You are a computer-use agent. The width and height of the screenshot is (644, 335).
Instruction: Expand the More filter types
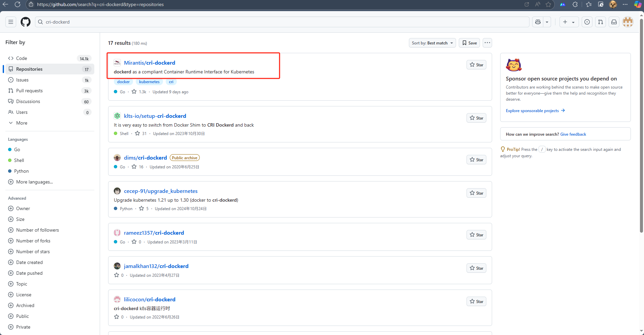[x=50, y=123]
